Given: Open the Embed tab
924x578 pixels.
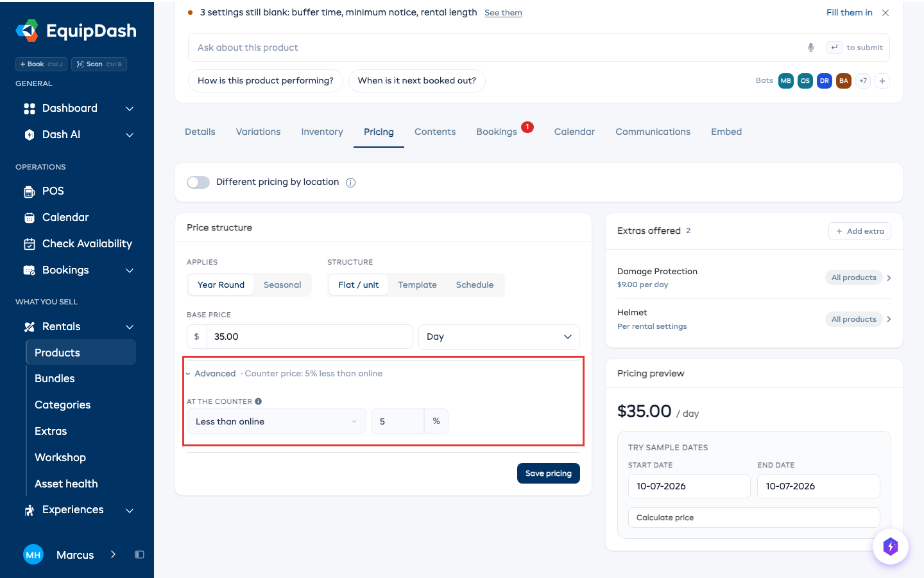Looking at the screenshot, I should [726, 132].
